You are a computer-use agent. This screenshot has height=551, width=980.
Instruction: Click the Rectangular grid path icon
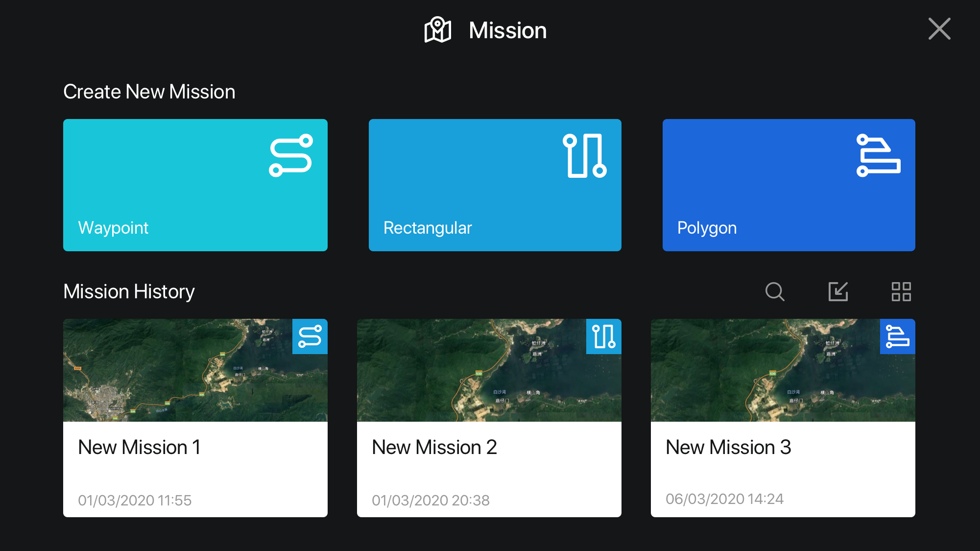[585, 155]
